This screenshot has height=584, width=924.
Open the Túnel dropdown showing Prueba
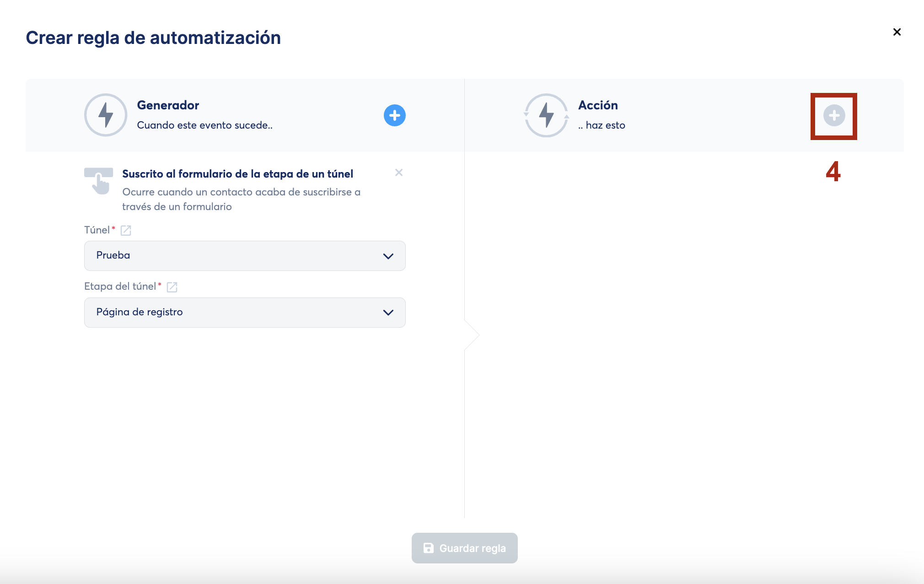pos(229,256)
